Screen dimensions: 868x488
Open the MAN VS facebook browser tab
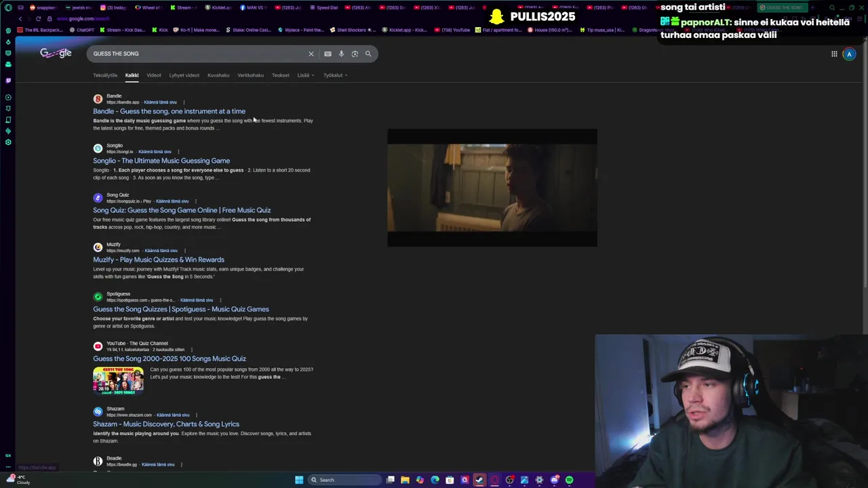[x=254, y=7]
